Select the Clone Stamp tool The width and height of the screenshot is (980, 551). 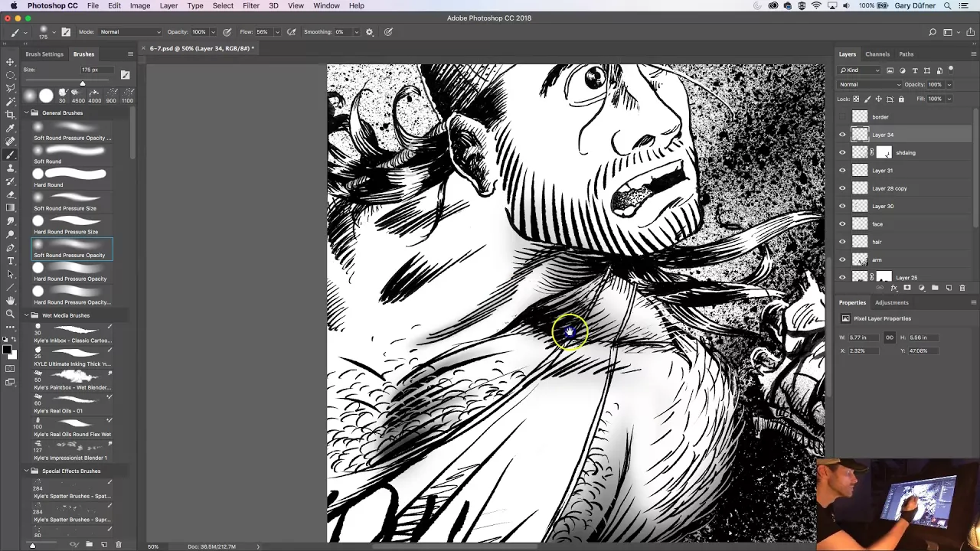pos(10,168)
